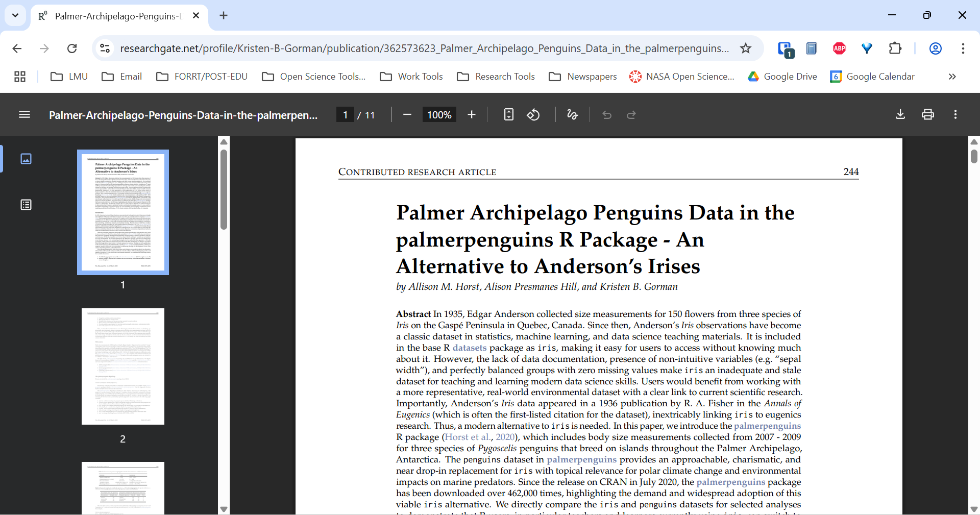Select the partially visible page 3 thumbnail
This screenshot has height=515, width=980.
[123, 488]
